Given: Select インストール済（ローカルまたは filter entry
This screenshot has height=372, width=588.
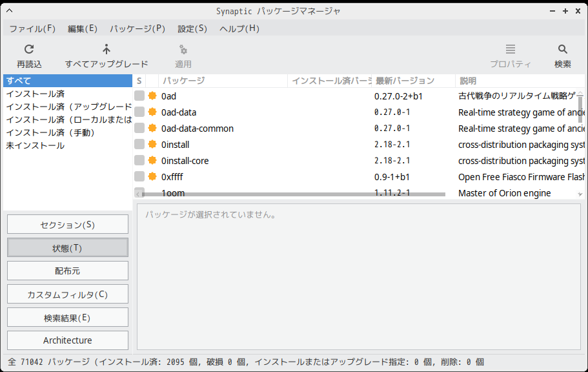Looking at the screenshot, I should (x=68, y=119).
